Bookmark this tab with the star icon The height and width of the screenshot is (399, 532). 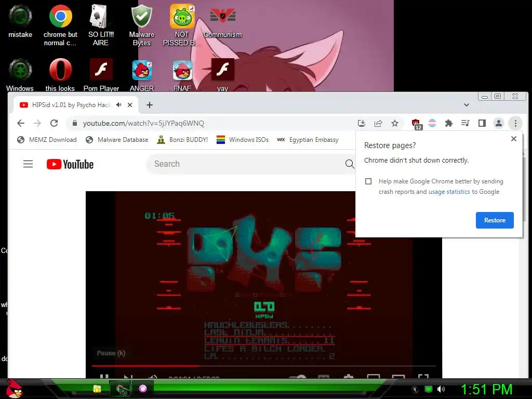click(x=395, y=123)
